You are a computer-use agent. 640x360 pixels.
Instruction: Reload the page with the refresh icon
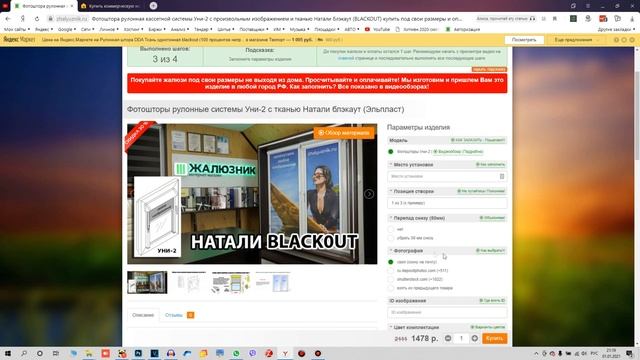click(37, 19)
